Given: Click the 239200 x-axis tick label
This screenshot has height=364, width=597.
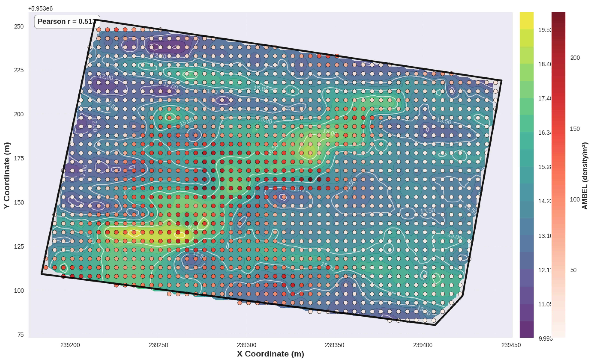Looking at the screenshot, I should pos(70,345).
